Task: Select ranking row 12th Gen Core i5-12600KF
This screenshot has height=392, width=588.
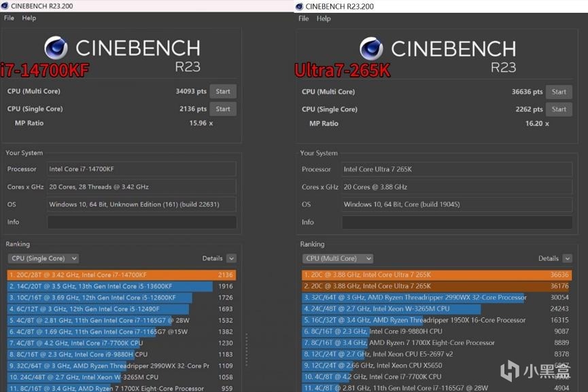Action: pos(122,298)
